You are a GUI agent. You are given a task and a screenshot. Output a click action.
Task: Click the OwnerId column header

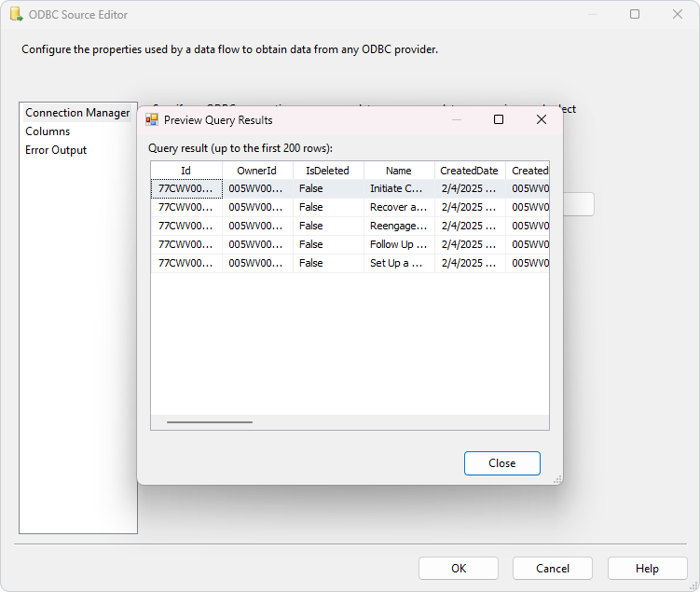click(257, 171)
